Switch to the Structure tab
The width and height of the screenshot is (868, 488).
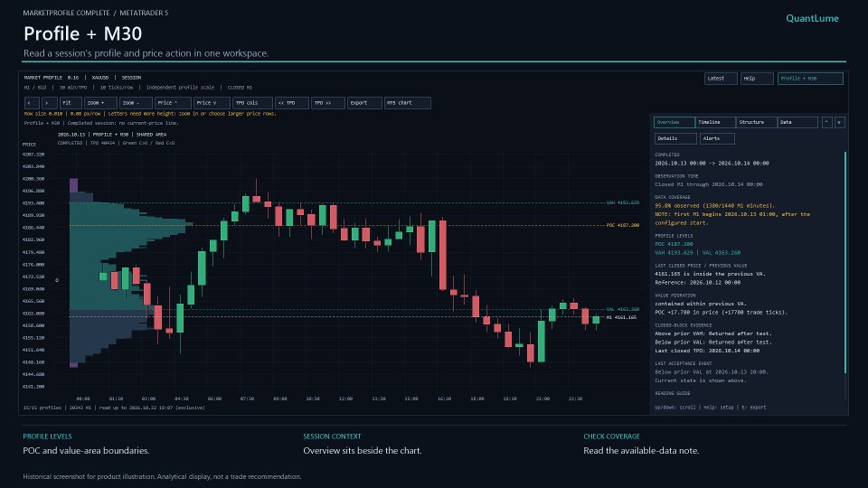pos(756,122)
